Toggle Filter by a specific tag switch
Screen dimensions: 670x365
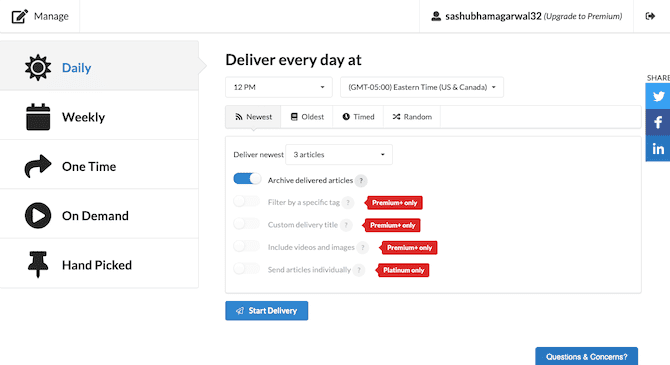[x=247, y=201]
